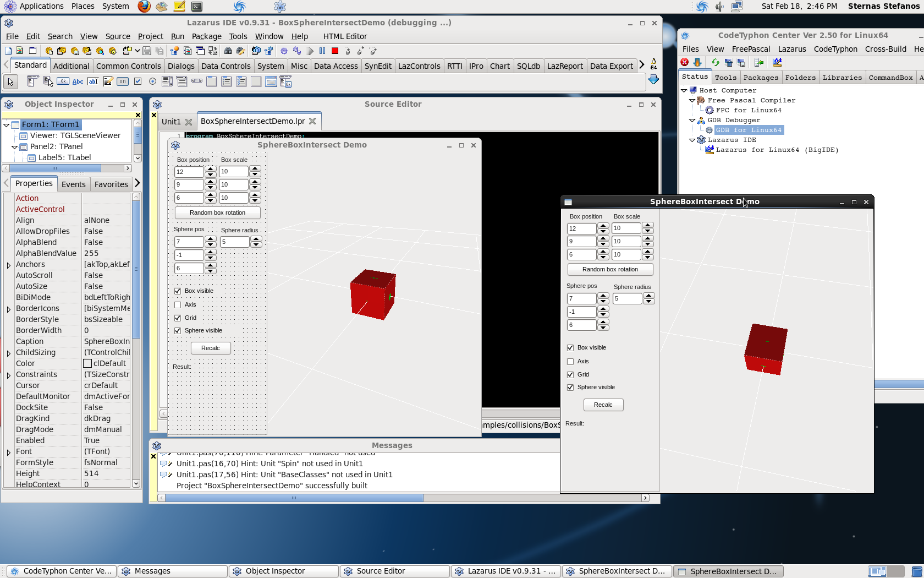
Task: Uncheck Sphere visible in running demo
Action: tap(570, 388)
